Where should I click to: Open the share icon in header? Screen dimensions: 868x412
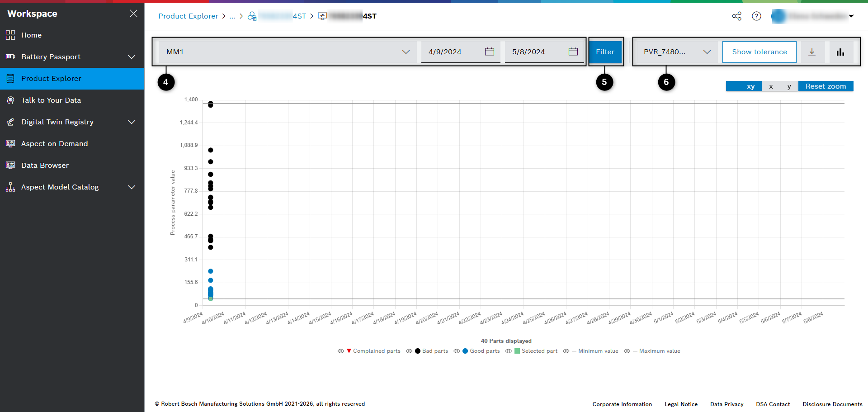coord(737,16)
